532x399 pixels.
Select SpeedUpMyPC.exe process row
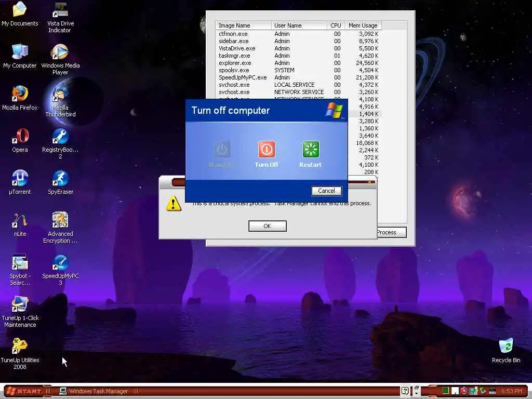click(299, 78)
